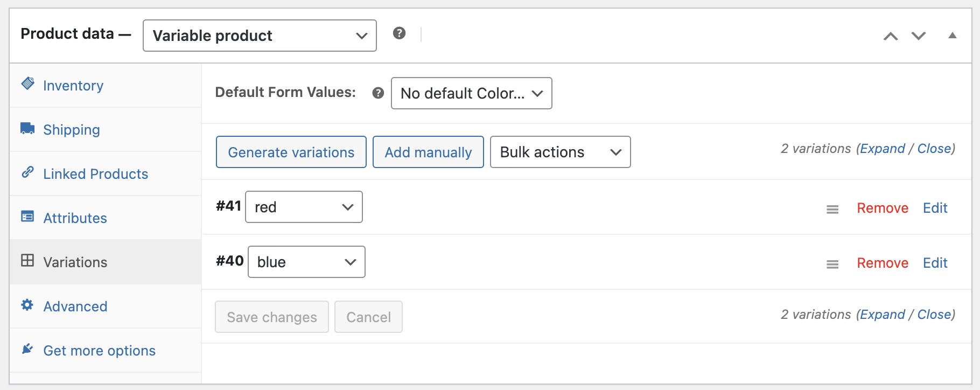
Task: Click the Attributes list icon
Action: pyautogui.click(x=27, y=217)
